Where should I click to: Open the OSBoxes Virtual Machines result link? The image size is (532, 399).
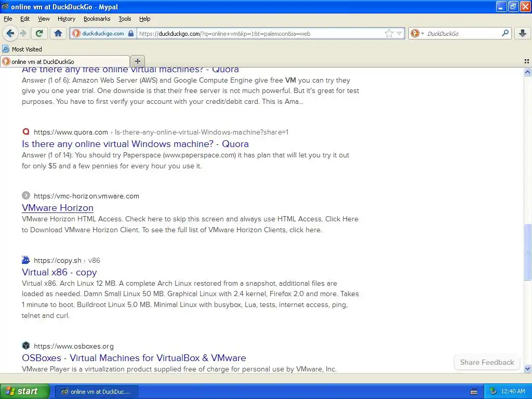tap(134, 357)
